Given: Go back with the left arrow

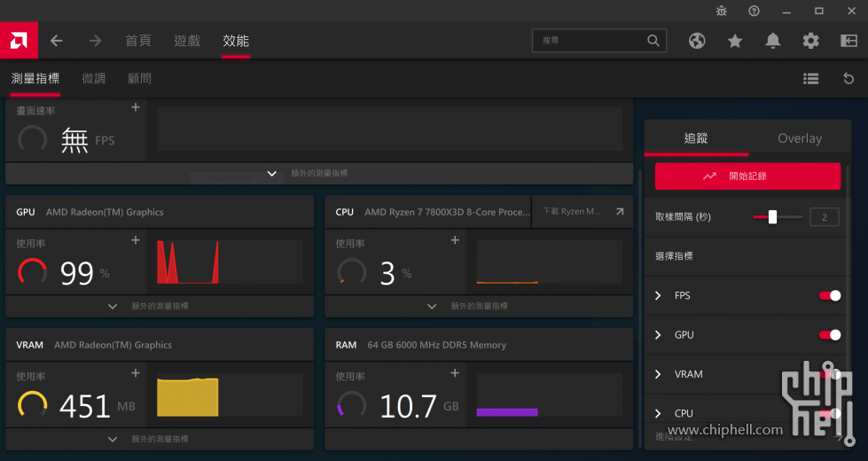Looking at the screenshot, I should (x=57, y=41).
